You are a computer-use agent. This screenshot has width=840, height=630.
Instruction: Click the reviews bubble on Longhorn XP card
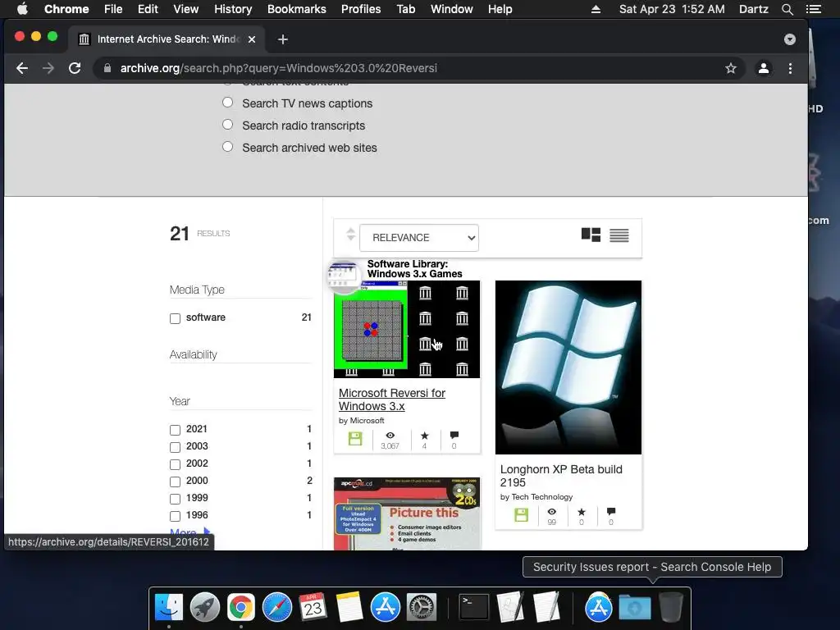611,511
